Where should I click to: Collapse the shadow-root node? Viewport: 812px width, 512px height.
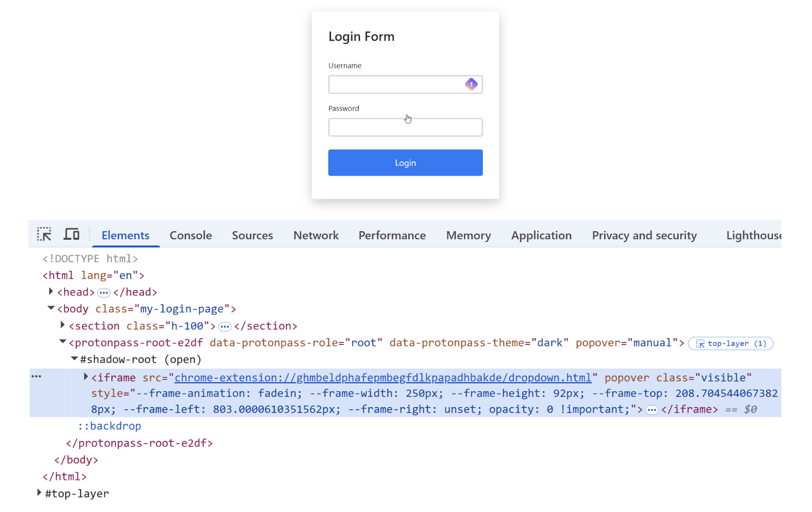point(74,358)
